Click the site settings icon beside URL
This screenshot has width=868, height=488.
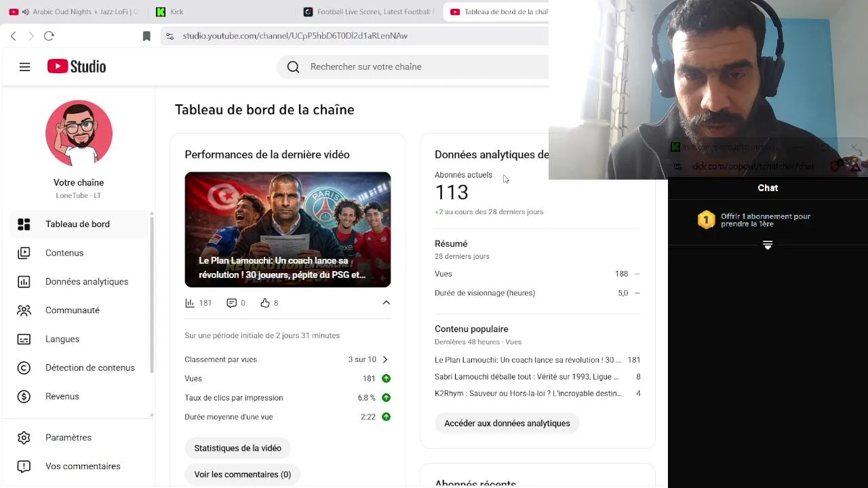click(x=170, y=36)
